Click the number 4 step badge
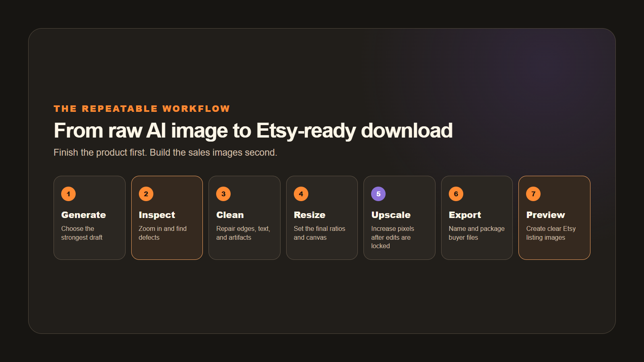Viewport: 644px width, 362px height. [x=301, y=194]
